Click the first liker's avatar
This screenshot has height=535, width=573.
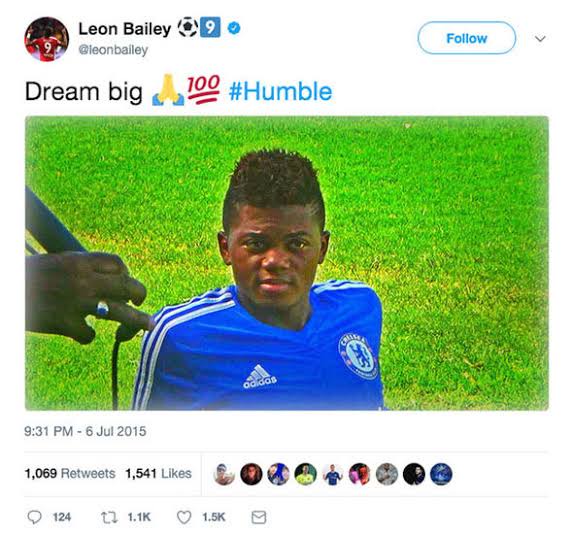pyautogui.click(x=224, y=474)
